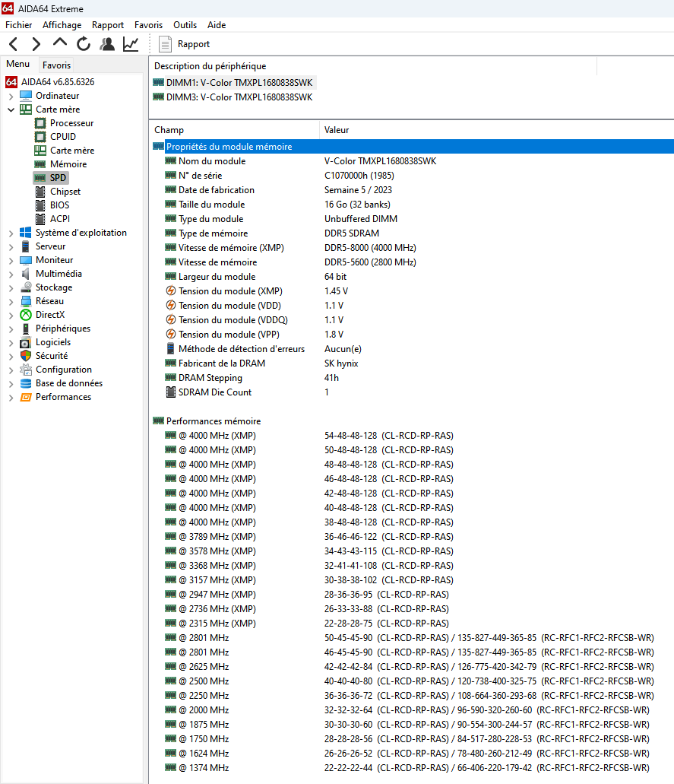Select the SPD tree item
674x784 pixels.
58,177
